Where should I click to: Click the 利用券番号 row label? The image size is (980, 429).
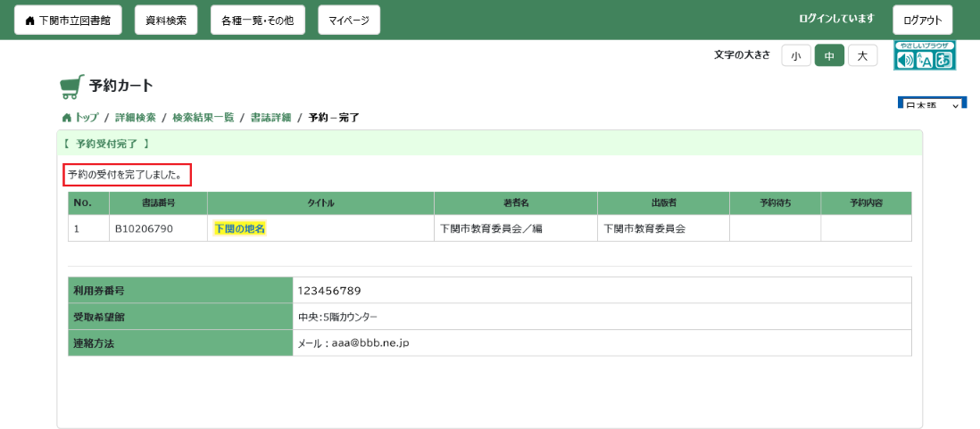pyautogui.click(x=180, y=291)
